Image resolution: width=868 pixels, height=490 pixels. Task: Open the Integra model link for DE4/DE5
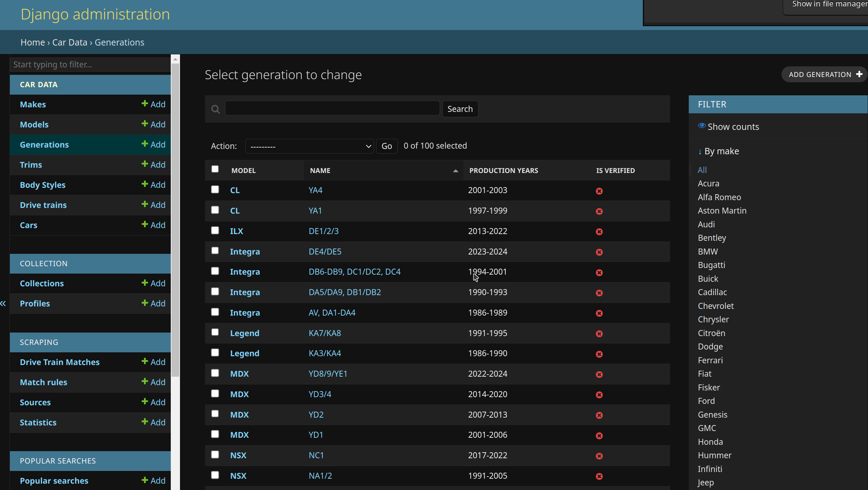(245, 251)
